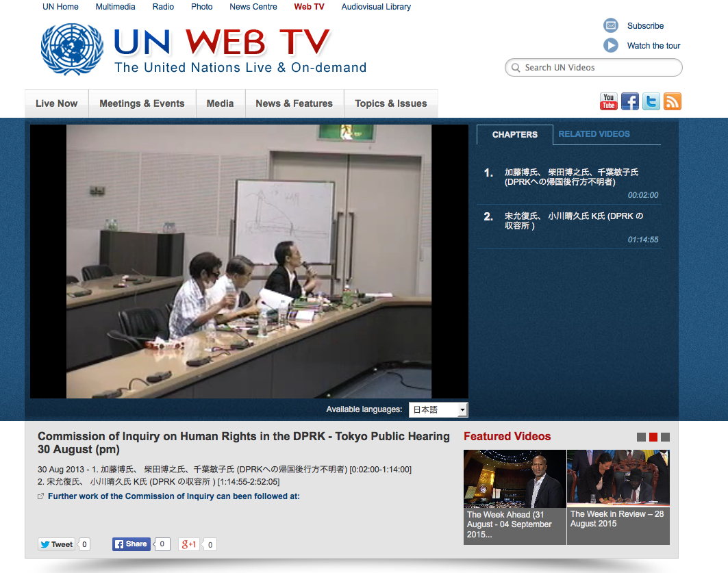
Task: Open the News Centre link
Action: tap(253, 7)
